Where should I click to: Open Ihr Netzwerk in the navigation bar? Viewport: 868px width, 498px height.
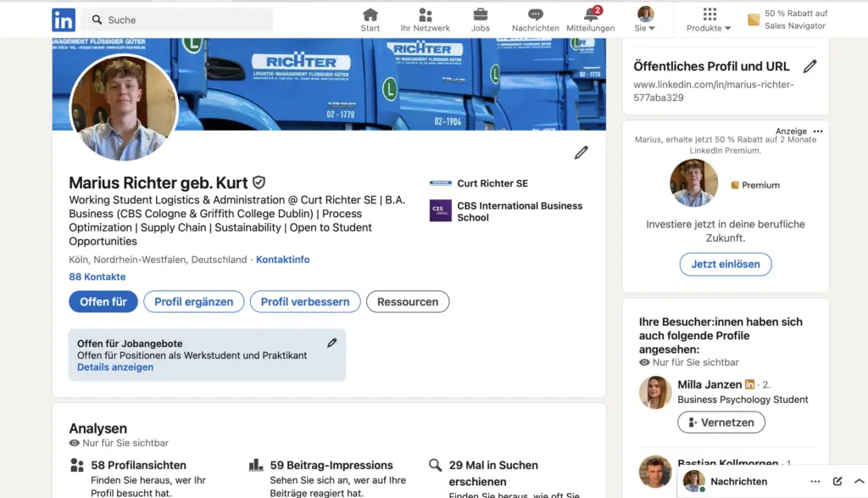(x=426, y=20)
